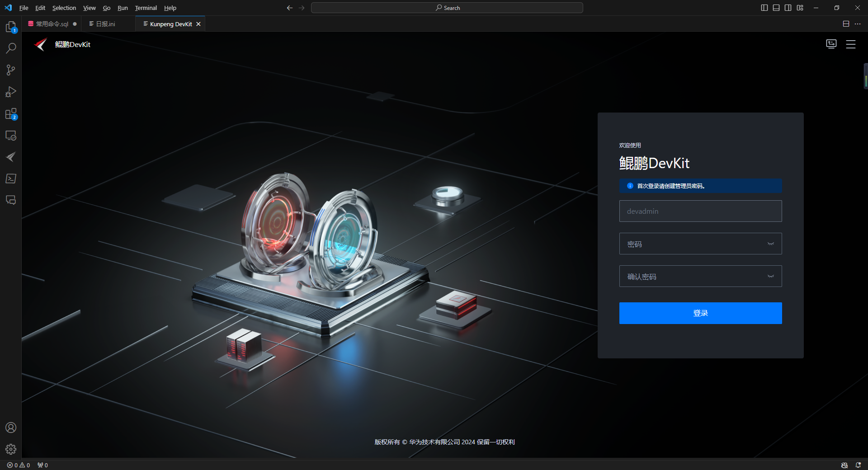868x470 pixels.
Task: Show password with the 密码 field eye icon
Action: click(x=771, y=244)
